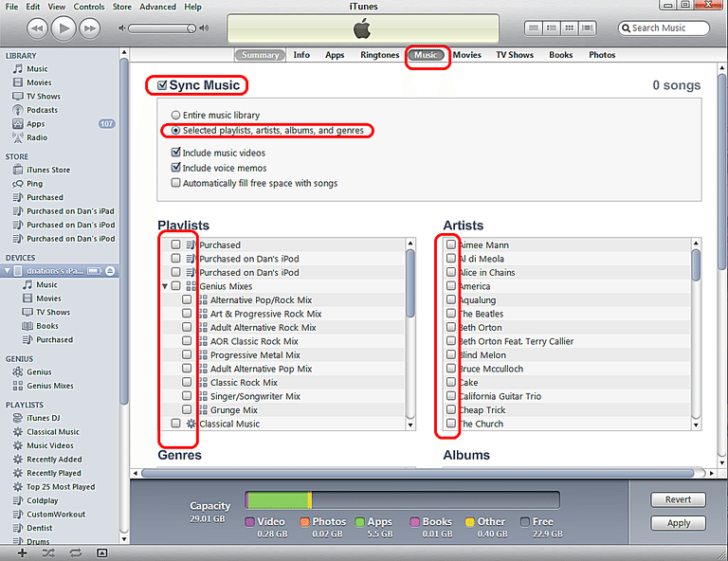
Task: Click the high volume speaker icon
Action: point(204,28)
